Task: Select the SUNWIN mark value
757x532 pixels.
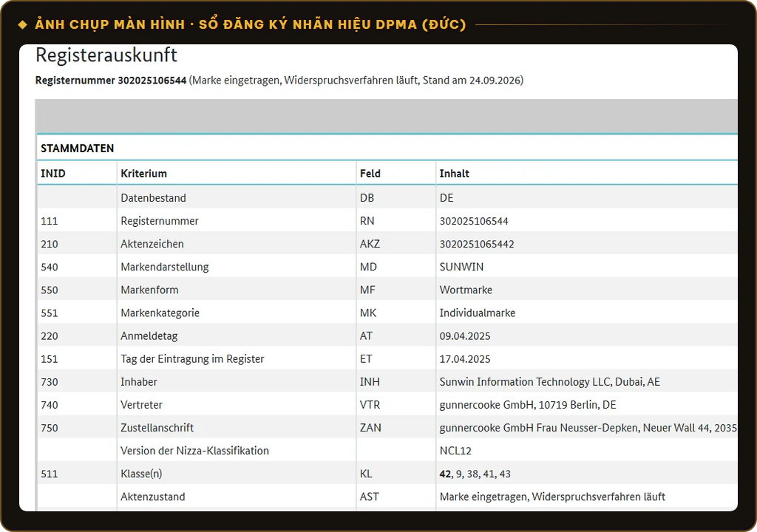Action: (x=461, y=267)
